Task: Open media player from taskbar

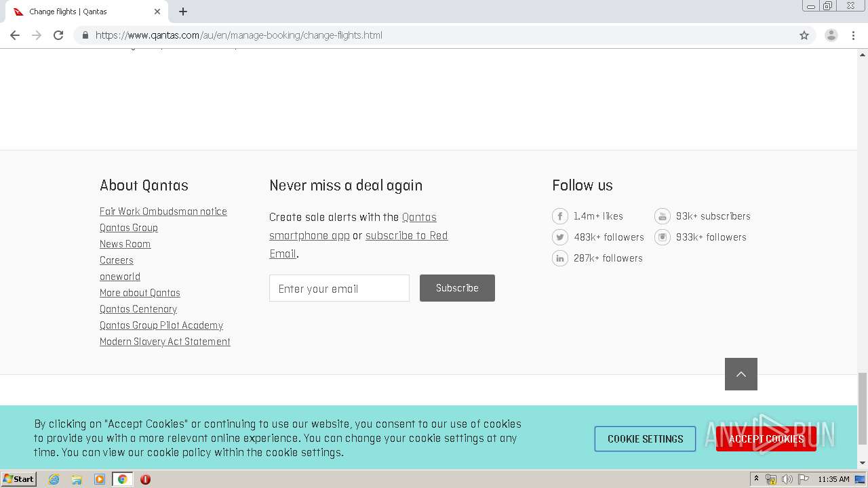Action: pyautogui.click(x=100, y=479)
